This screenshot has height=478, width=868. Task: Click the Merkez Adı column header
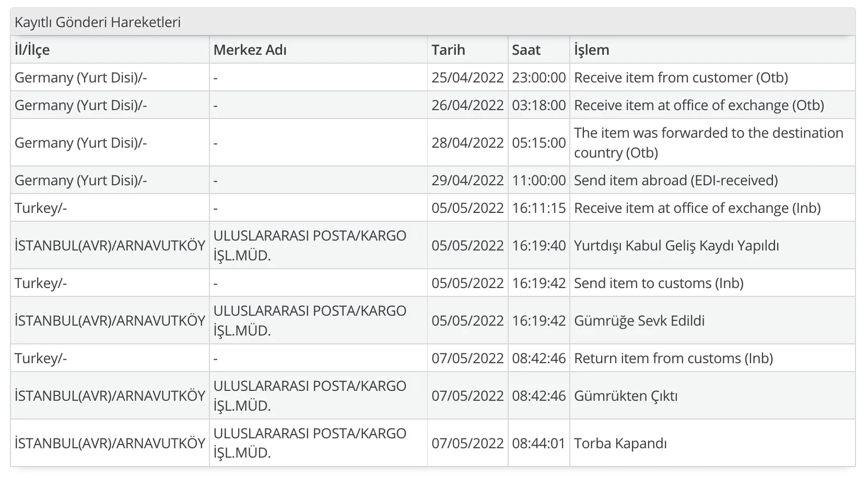(250, 50)
